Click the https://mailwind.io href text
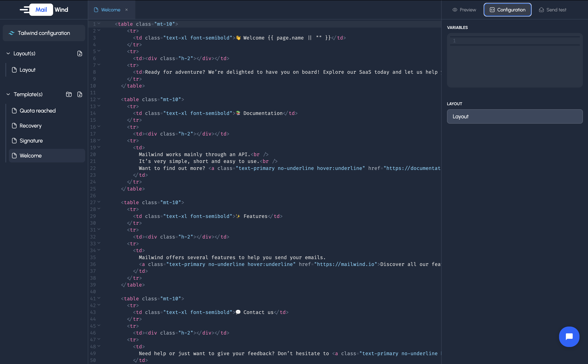The height and width of the screenshot is (364, 588). 346,264
